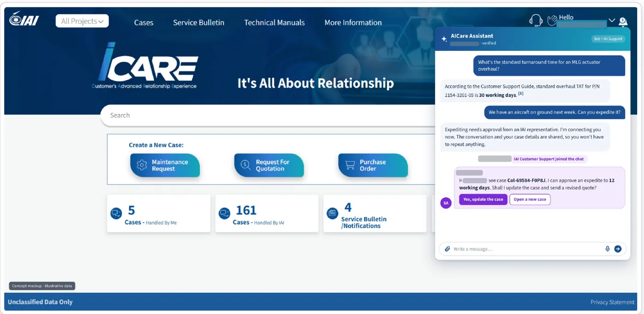Click the iCARE logo banner
Screen dimensions: 644x314
click(145, 66)
